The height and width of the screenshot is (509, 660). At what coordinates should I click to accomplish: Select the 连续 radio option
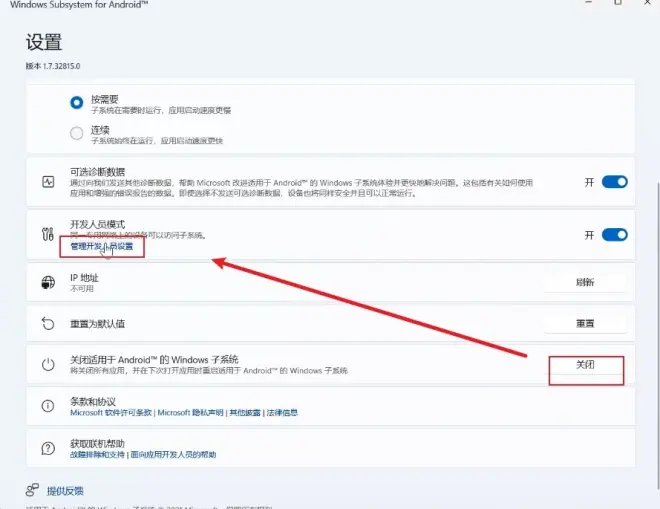77,133
